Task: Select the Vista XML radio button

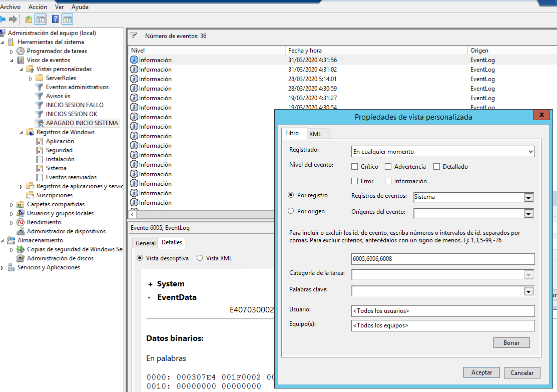Action: coord(200,258)
